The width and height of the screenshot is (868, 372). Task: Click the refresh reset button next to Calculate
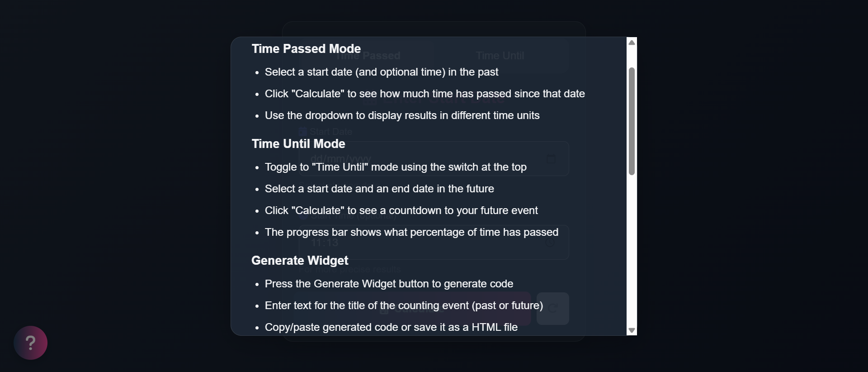coord(553,309)
